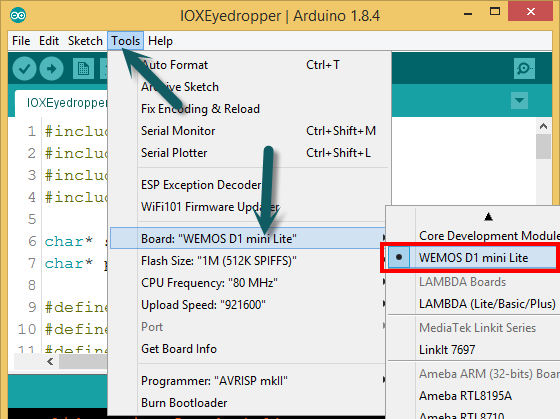The width and height of the screenshot is (560, 419).
Task: Open the Serial Monitor magnifier icon
Action: pos(524,68)
